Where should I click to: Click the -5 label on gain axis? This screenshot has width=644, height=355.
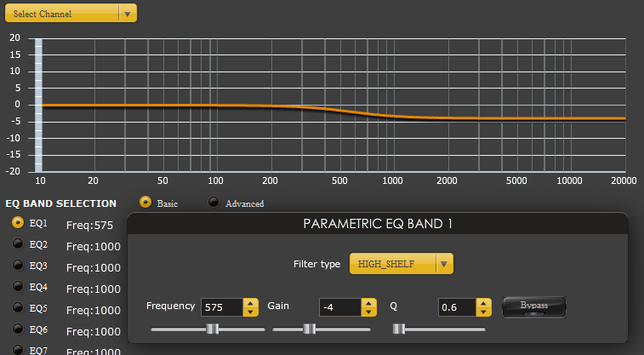pos(14,121)
